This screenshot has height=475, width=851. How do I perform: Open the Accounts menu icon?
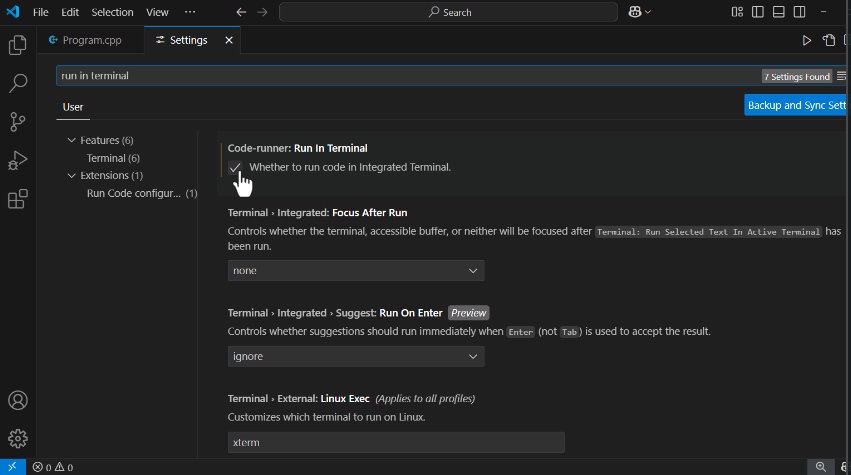coord(17,401)
